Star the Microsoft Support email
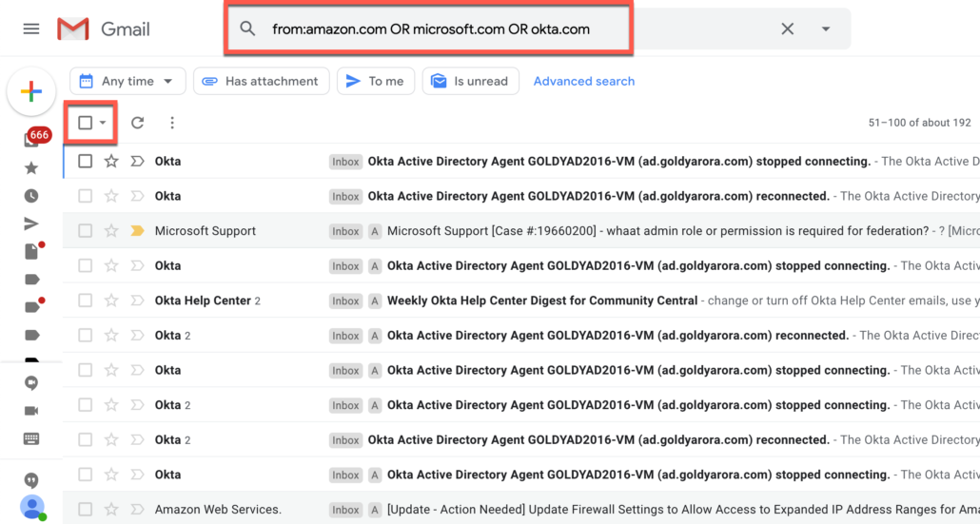Image resolution: width=980 pixels, height=524 pixels. tap(111, 231)
